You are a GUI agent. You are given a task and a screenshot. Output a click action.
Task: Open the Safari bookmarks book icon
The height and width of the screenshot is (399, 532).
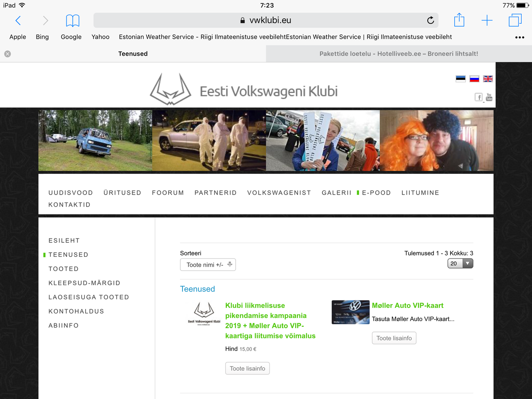click(73, 20)
